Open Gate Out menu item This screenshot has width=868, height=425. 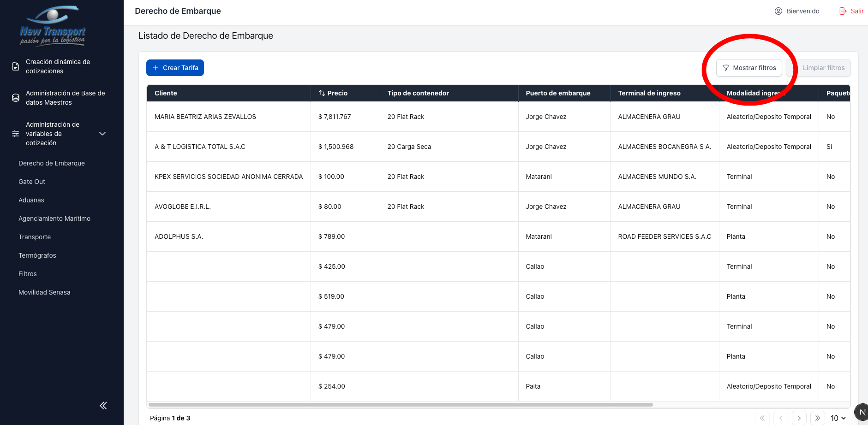(32, 182)
